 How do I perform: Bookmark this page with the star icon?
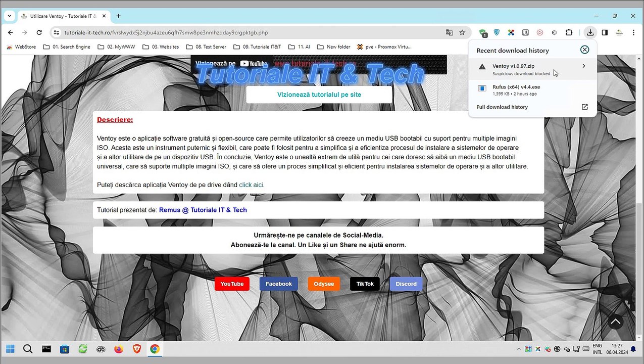click(x=462, y=32)
